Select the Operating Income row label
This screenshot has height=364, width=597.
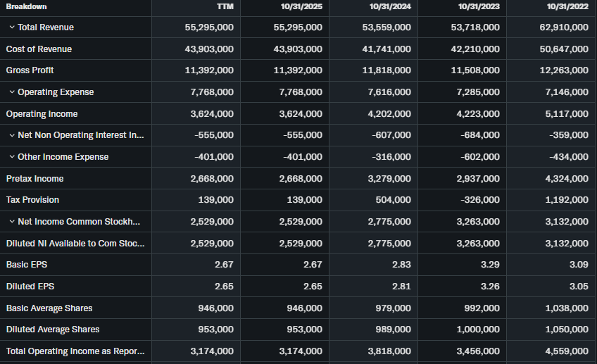42,114
